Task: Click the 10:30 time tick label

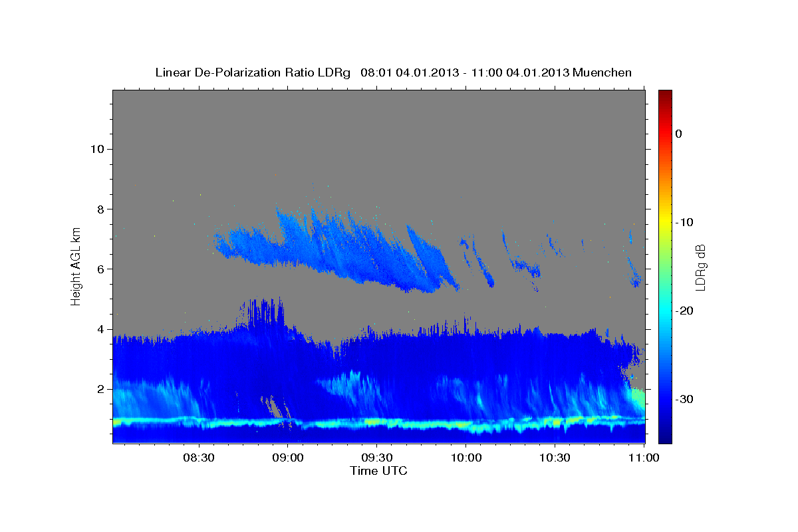Action: coord(555,458)
